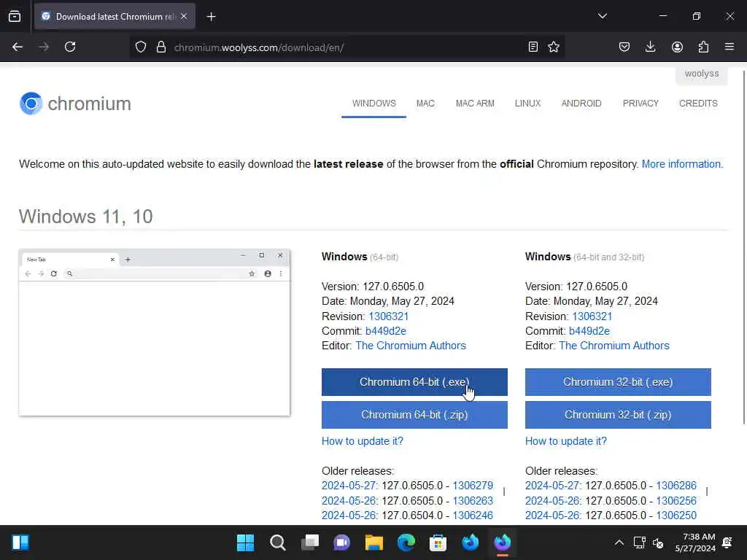Open the Firefox downloads panel
This screenshot has height=560, width=747.
click(650, 47)
